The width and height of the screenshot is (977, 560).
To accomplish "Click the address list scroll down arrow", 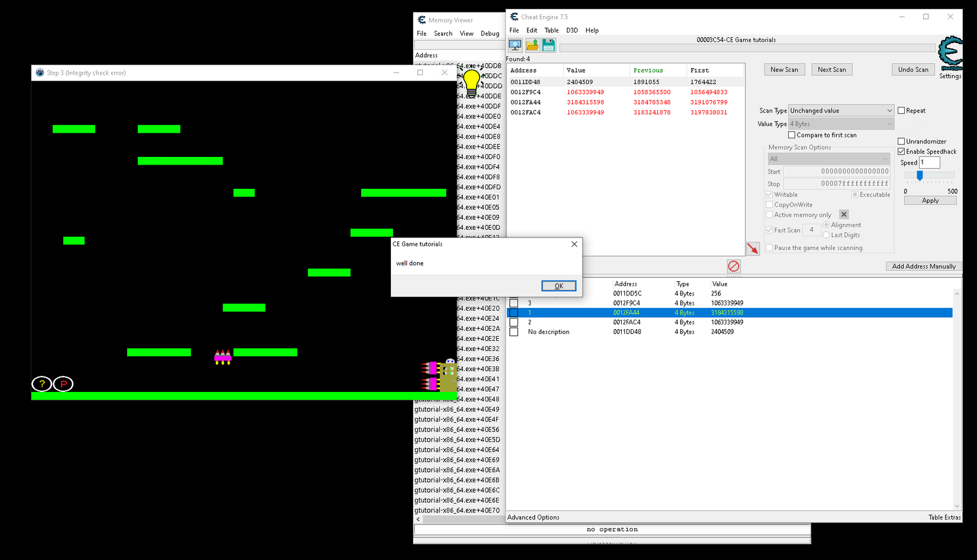I will (x=957, y=506).
